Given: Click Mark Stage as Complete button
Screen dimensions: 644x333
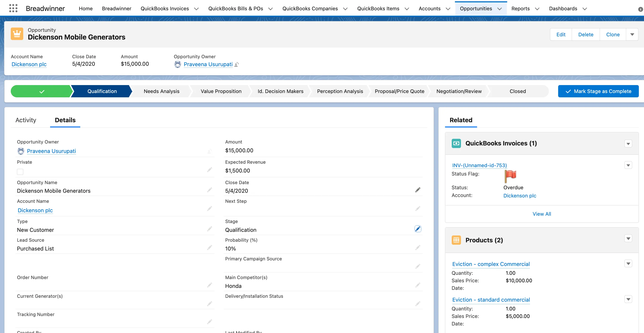Looking at the screenshot, I should (x=598, y=91).
